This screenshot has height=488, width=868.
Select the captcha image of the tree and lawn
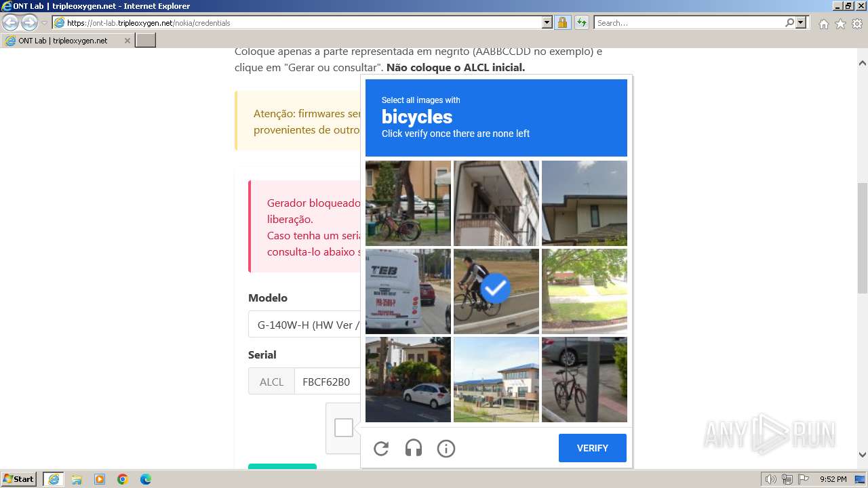(x=585, y=291)
